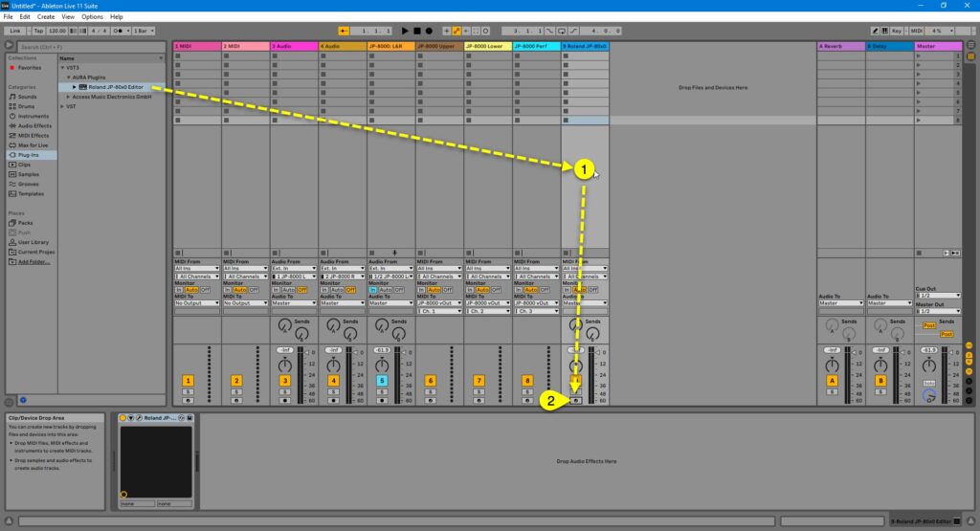
Task: Expand the VST folder
Action: click(x=62, y=106)
